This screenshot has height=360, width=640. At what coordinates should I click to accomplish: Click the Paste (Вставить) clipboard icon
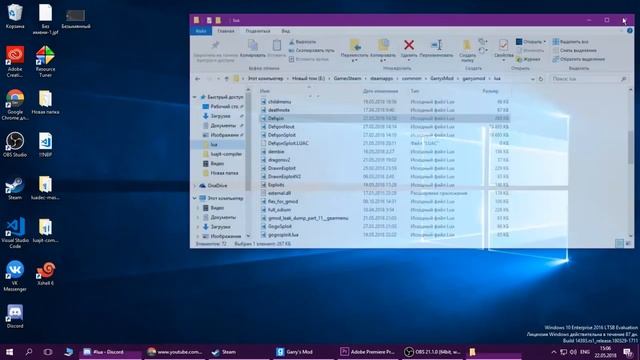277,45
